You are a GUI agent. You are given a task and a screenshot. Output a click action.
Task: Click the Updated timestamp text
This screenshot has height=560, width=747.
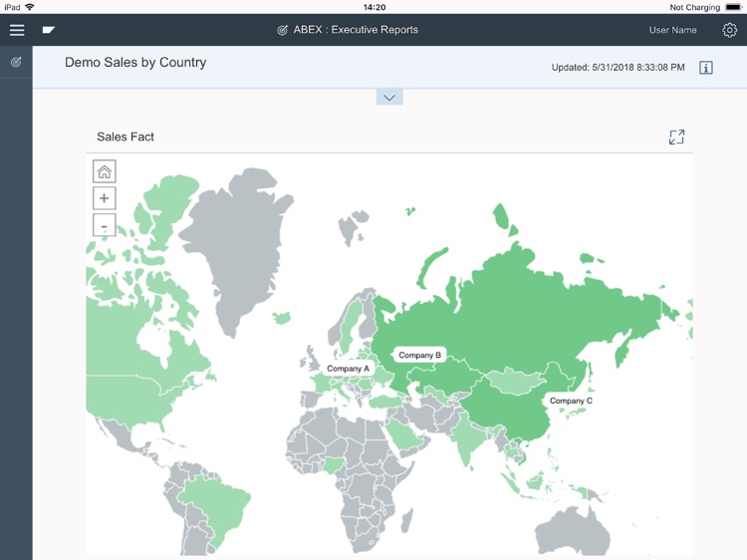pyautogui.click(x=618, y=68)
